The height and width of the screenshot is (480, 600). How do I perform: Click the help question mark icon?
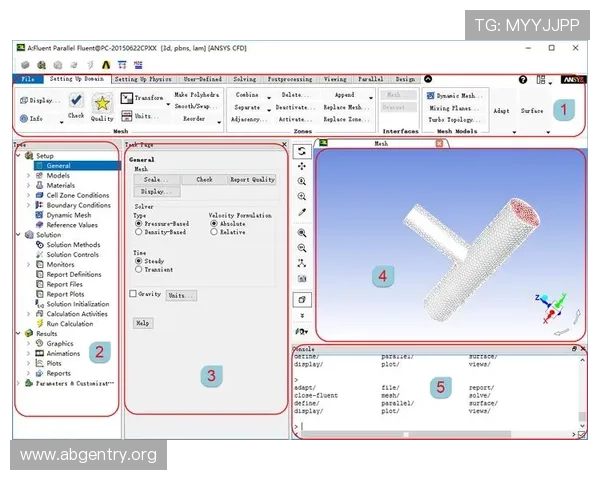tap(523, 80)
